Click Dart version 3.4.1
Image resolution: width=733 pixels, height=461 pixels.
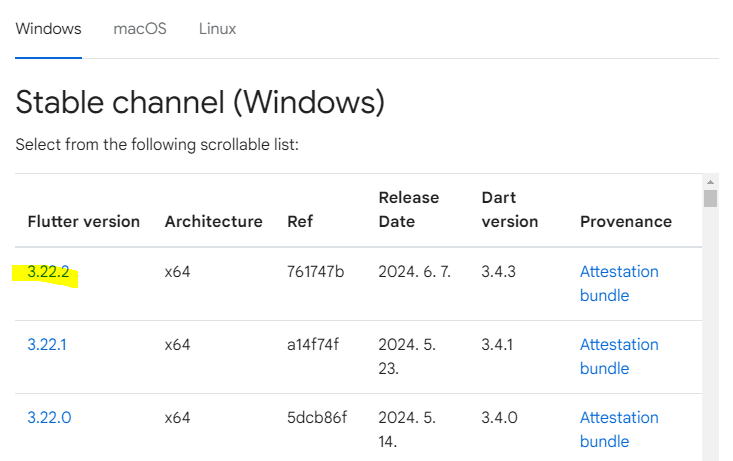coord(497,345)
